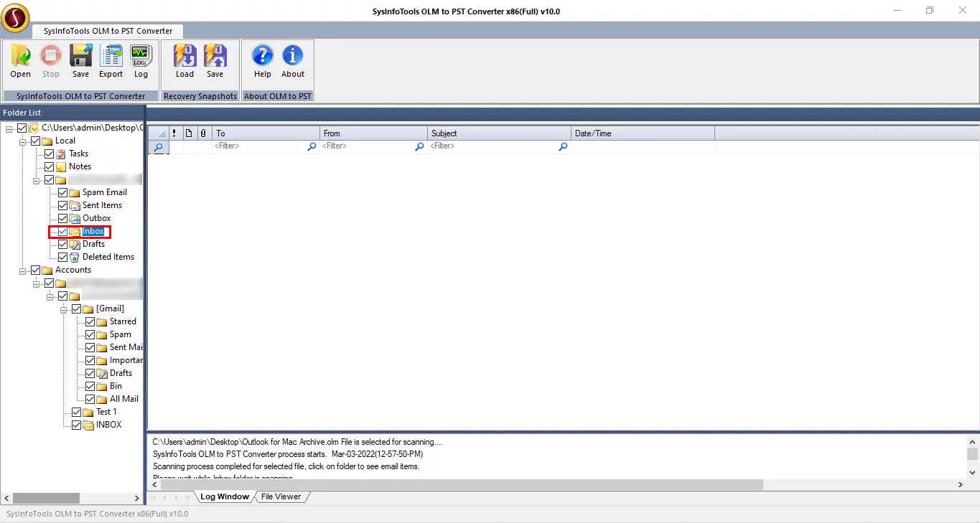980x523 pixels.
Task: Select the Gmail Spam folder
Action: click(x=121, y=334)
